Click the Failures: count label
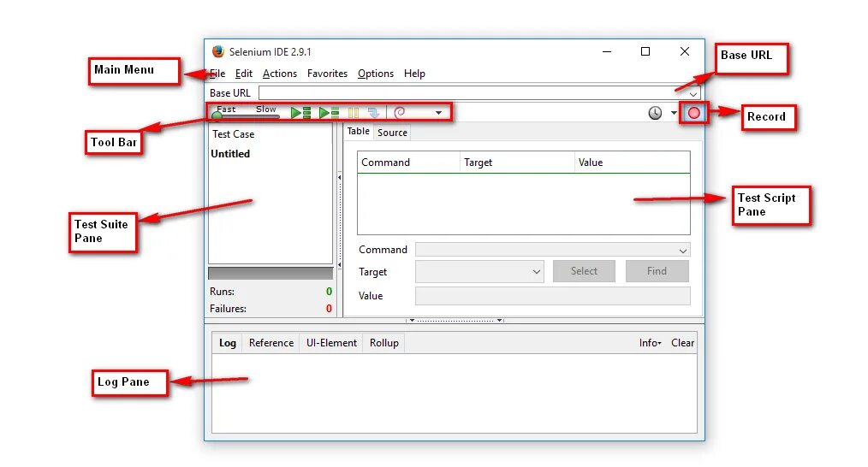 pos(228,309)
